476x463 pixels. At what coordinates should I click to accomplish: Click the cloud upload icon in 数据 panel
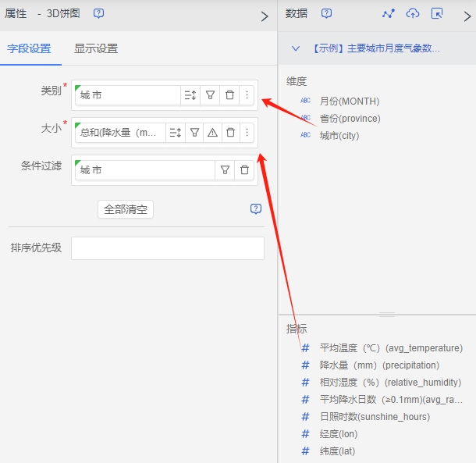coord(413,14)
